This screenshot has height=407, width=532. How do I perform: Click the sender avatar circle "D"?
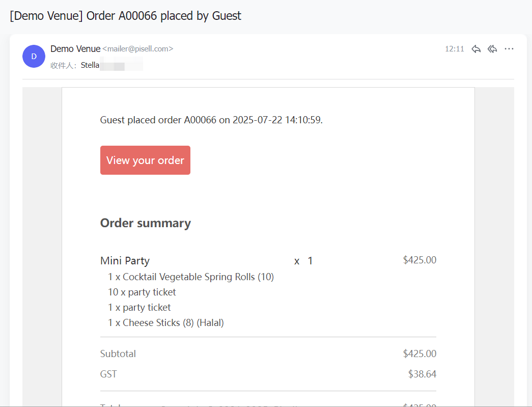pos(34,57)
